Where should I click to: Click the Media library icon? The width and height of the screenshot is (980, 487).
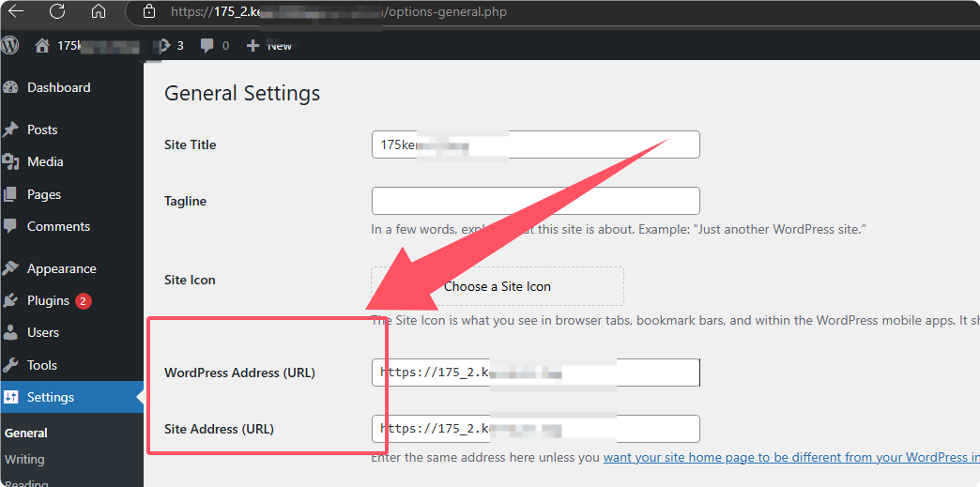point(10,162)
